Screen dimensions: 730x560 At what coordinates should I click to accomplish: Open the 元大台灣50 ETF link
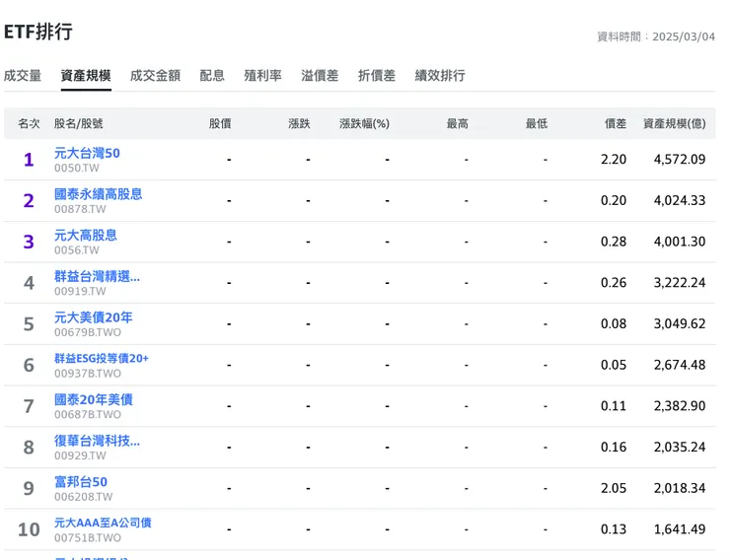coord(87,153)
